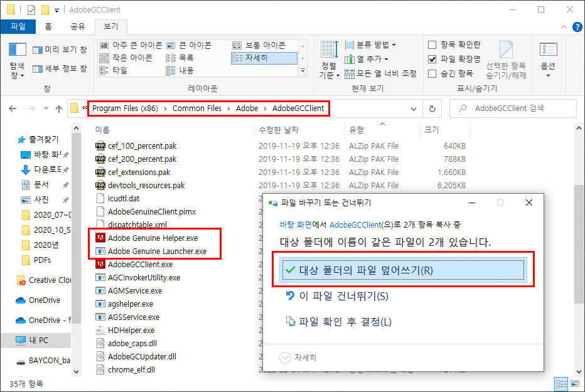
Task: Choose extra large icons (아주 큰 아이콘) layout
Action: coord(131,45)
